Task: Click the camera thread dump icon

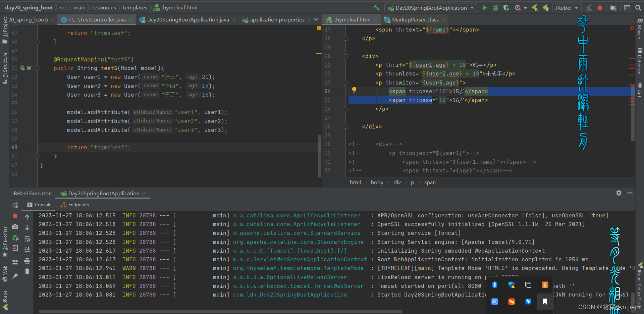Action: coord(15,227)
